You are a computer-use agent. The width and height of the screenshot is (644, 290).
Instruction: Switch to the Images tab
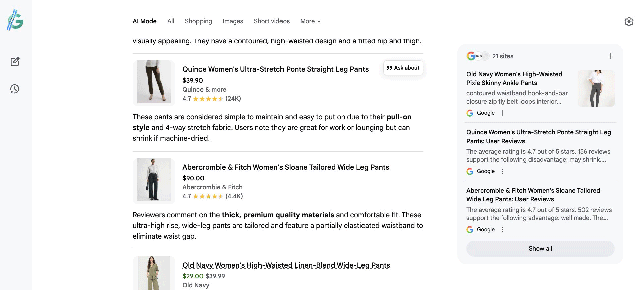tap(233, 21)
